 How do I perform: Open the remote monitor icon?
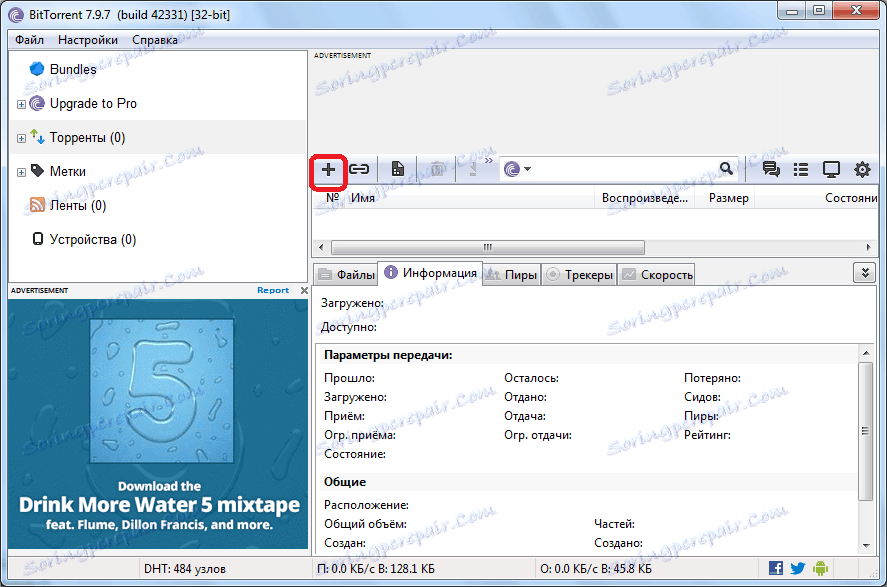tap(831, 170)
